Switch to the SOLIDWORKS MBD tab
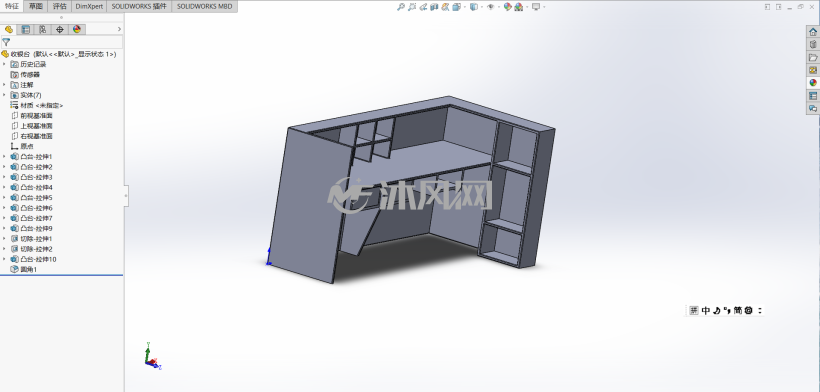The image size is (820, 392). pos(204,6)
